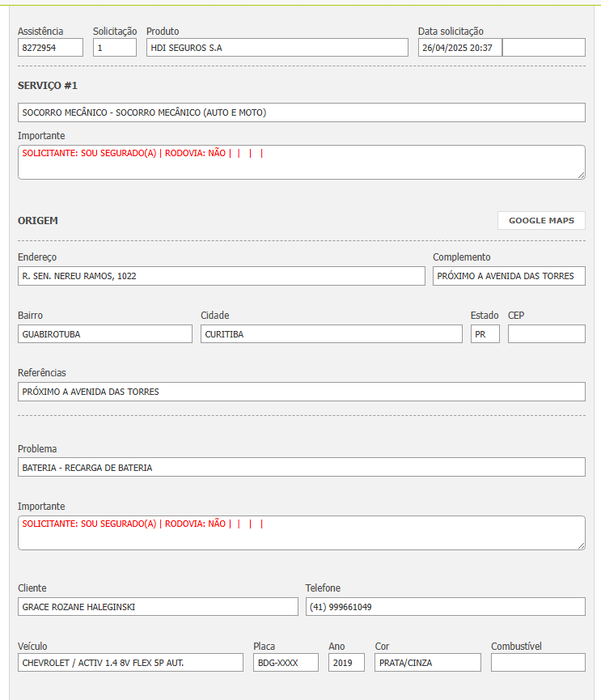Click the Estado field showing PR
The width and height of the screenshot is (601, 700).
coord(485,334)
